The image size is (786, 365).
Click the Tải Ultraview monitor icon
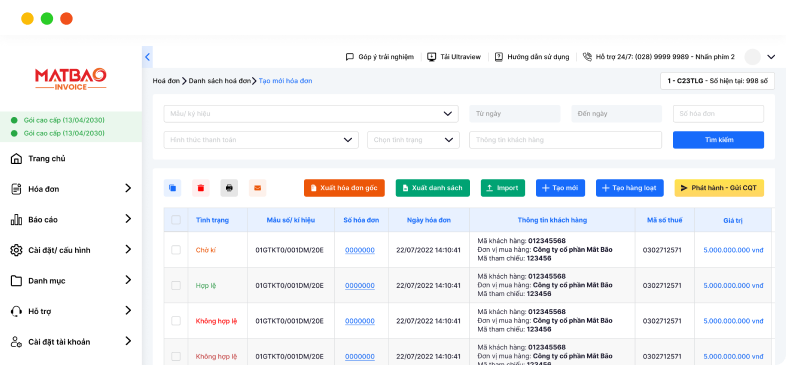coord(432,57)
